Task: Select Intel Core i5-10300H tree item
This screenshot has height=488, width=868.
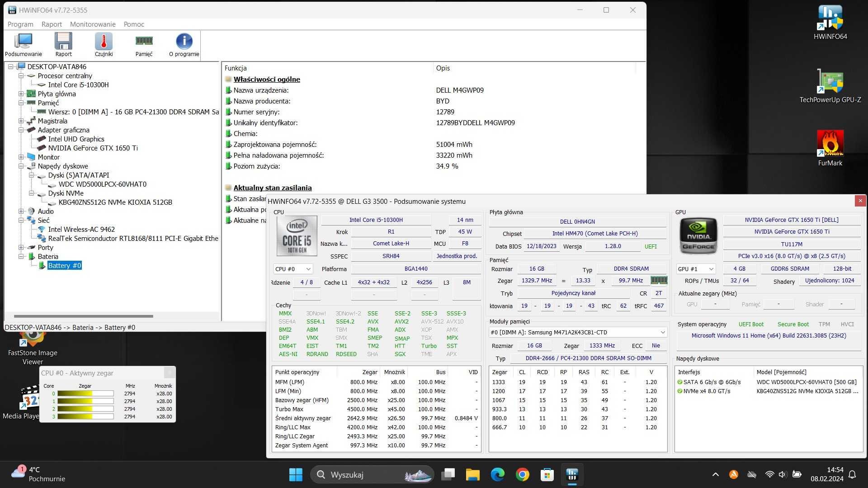Action: point(78,84)
